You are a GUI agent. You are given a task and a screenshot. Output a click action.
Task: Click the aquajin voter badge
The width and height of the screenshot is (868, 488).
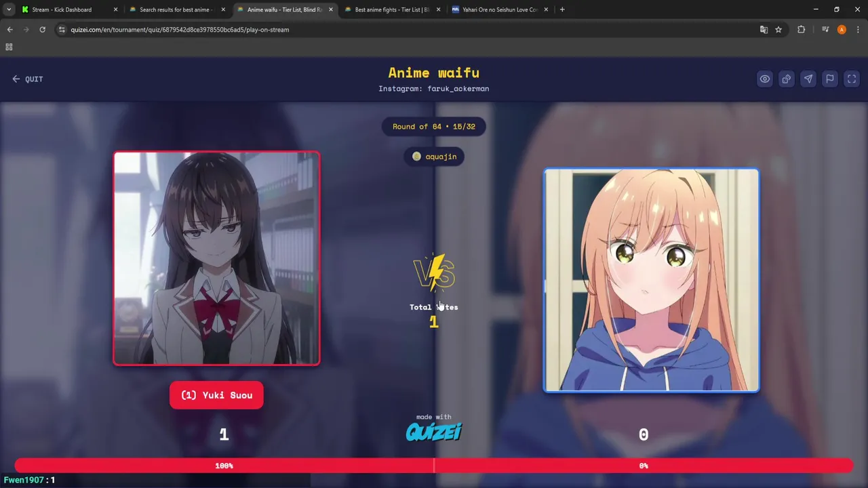pyautogui.click(x=434, y=157)
